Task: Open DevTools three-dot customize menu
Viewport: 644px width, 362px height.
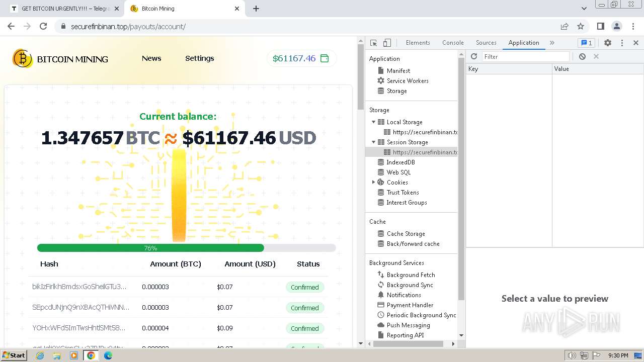Action: pyautogui.click(x=622, y=43)
